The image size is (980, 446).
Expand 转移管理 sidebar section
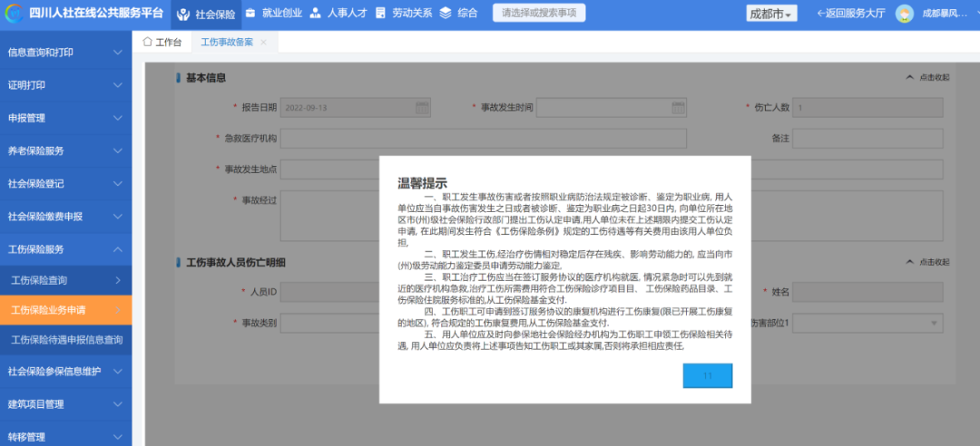pyautogui.click(x=65, y=437)
